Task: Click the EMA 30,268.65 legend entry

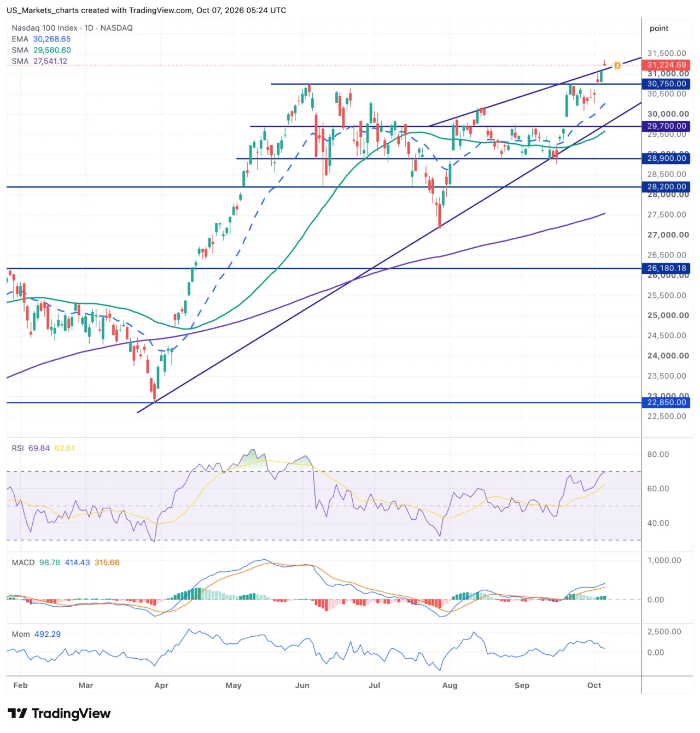Action: (41, 39)
